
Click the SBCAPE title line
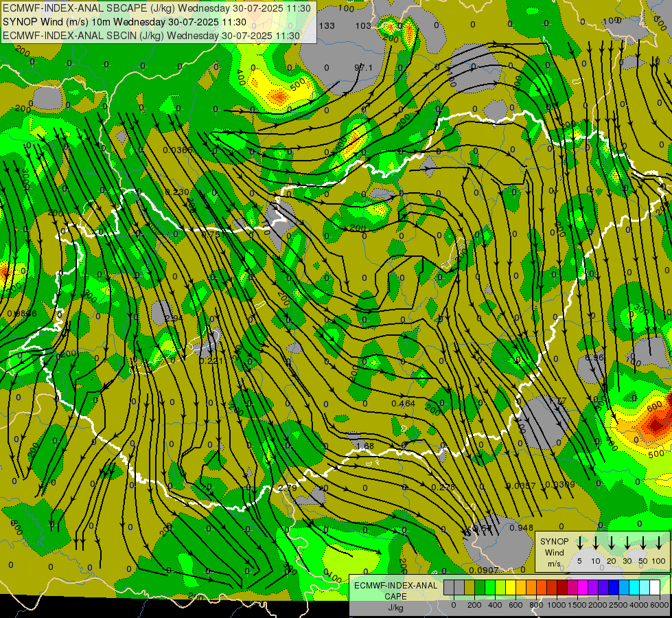157,8
